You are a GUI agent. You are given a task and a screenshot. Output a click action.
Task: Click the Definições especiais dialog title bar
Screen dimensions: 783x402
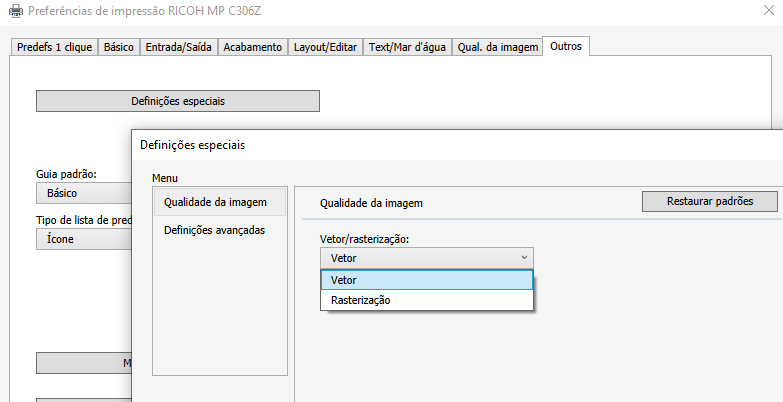(x=400, y=145)
